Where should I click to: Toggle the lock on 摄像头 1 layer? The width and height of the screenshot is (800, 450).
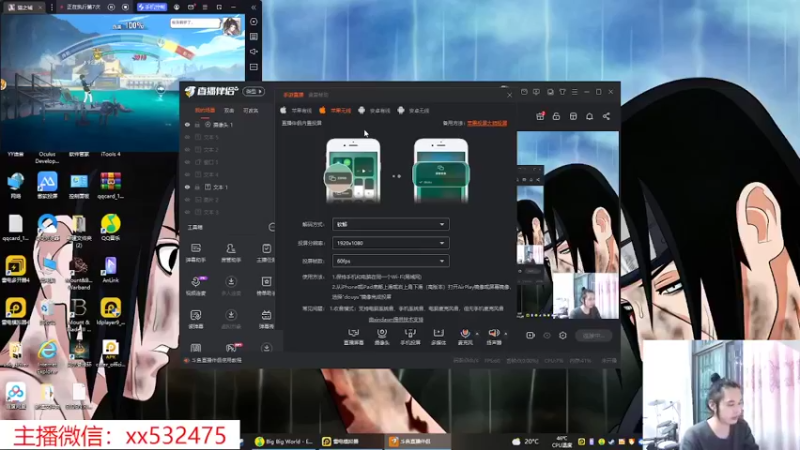[x=197, y=124]
